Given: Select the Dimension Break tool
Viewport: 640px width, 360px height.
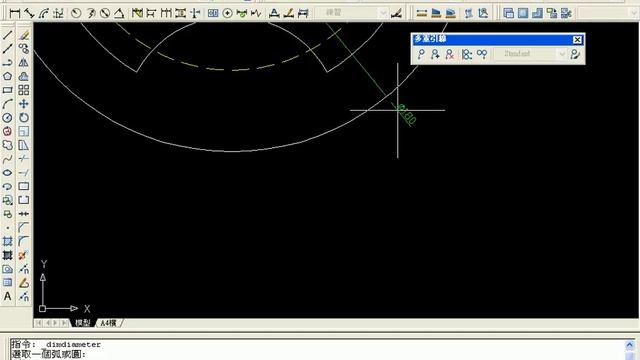Looking at the screenshot, I should [x=195, y=13].
